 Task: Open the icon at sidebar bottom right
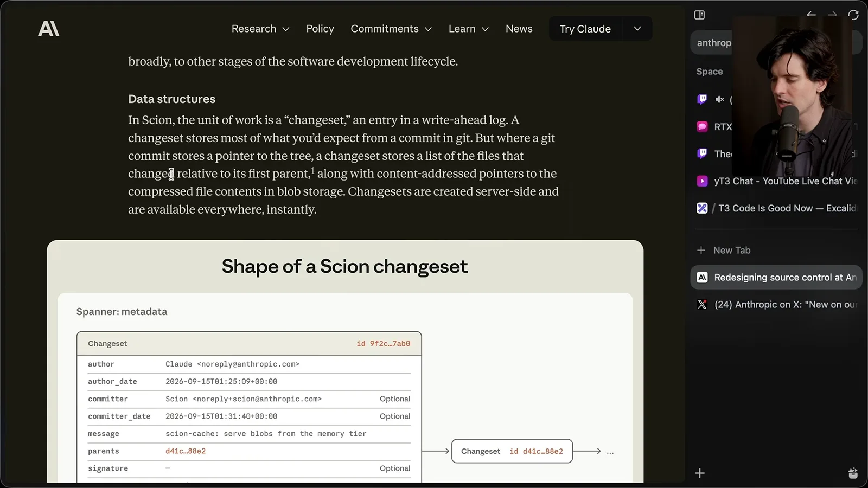(853, 473)
